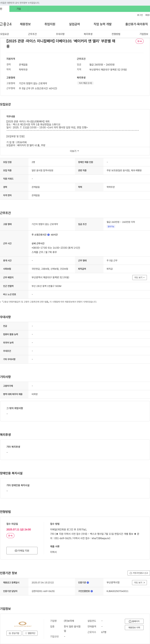Click the 병역 대체 복무자 value 비희망
The width and height of the screenshot is (150, 644).
35,394
